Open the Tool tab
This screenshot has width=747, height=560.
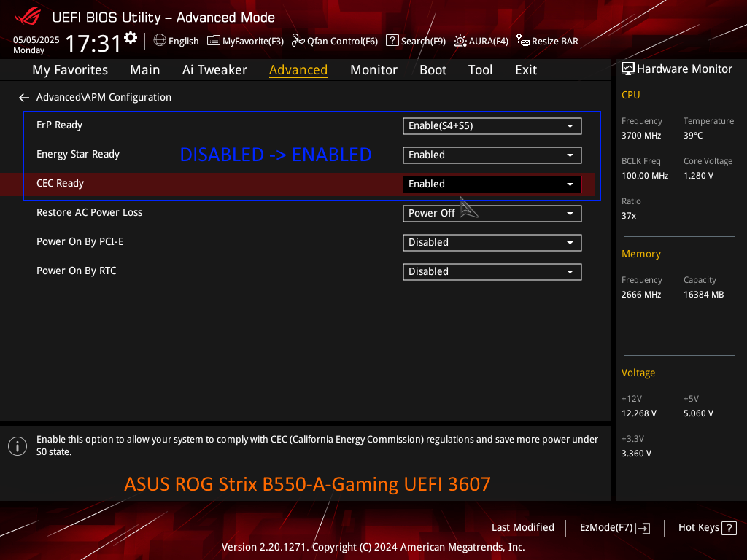[x=480, y=70]
